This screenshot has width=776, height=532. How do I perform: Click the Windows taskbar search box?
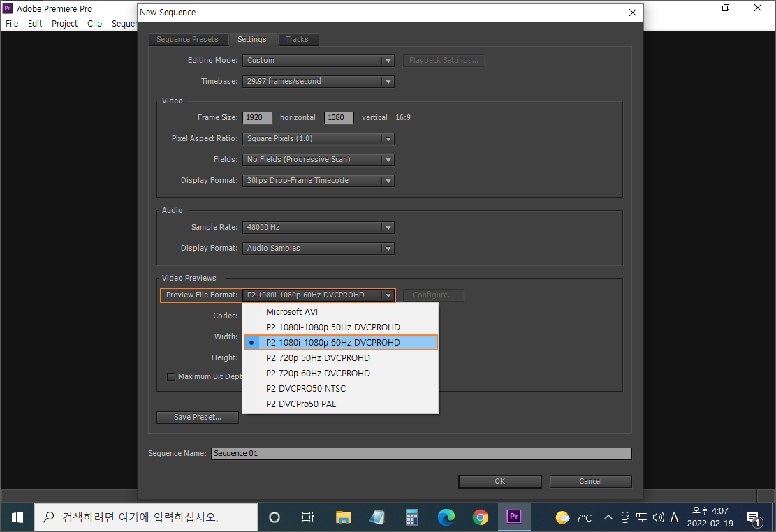click(x=146, y=517)
